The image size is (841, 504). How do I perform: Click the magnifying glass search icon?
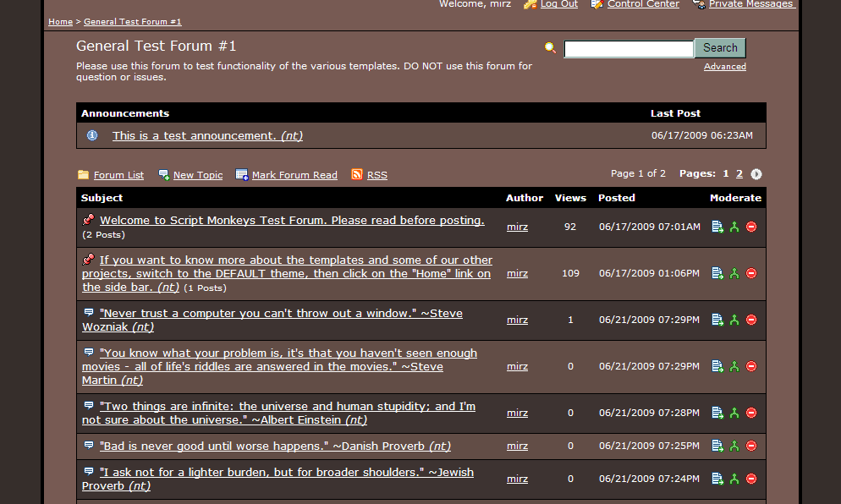coord(550,47)
